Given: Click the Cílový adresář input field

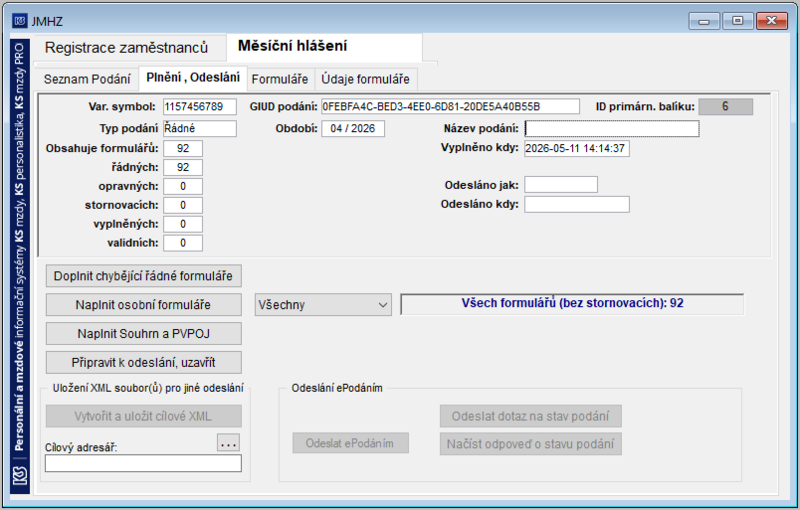Looking at the screenshot, I should pos(143,463).
